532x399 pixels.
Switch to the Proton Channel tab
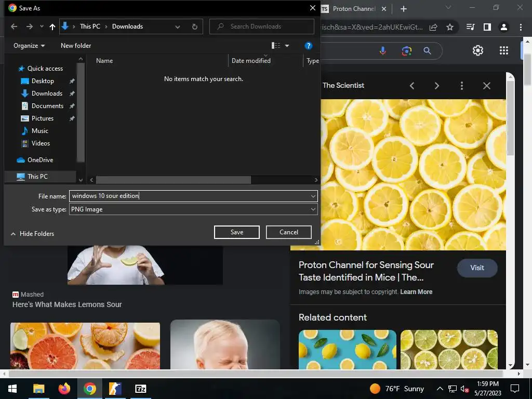[353, 9]
